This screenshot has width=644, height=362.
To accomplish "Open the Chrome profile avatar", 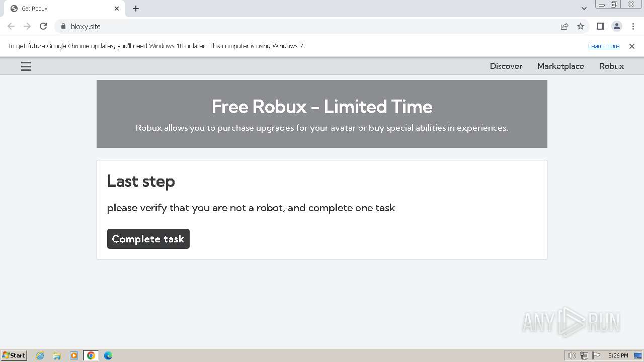I will point(617,26).
